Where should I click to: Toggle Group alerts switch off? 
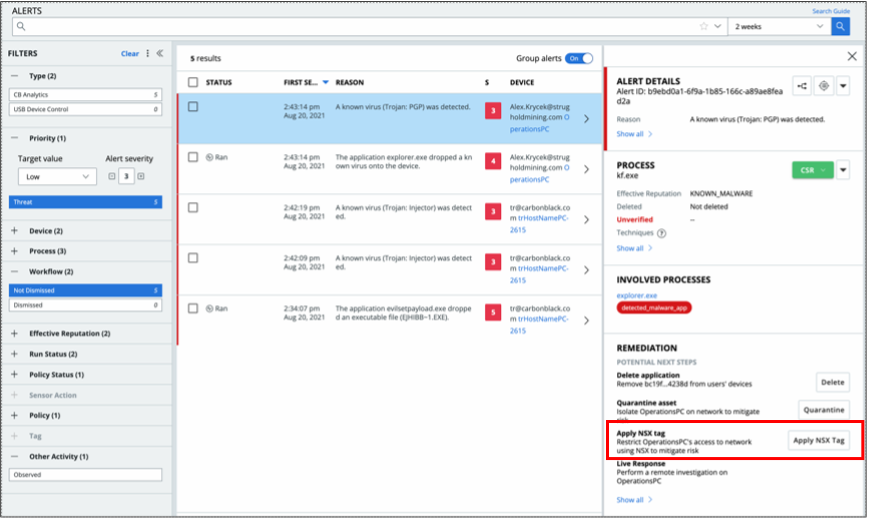click(579, 58)
